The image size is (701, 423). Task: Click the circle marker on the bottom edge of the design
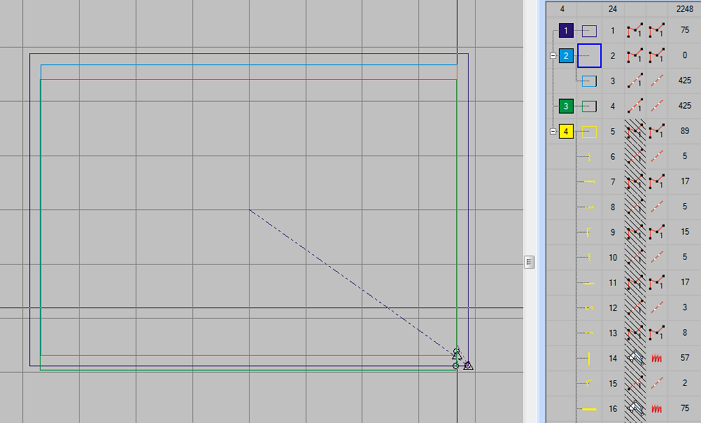456,366
